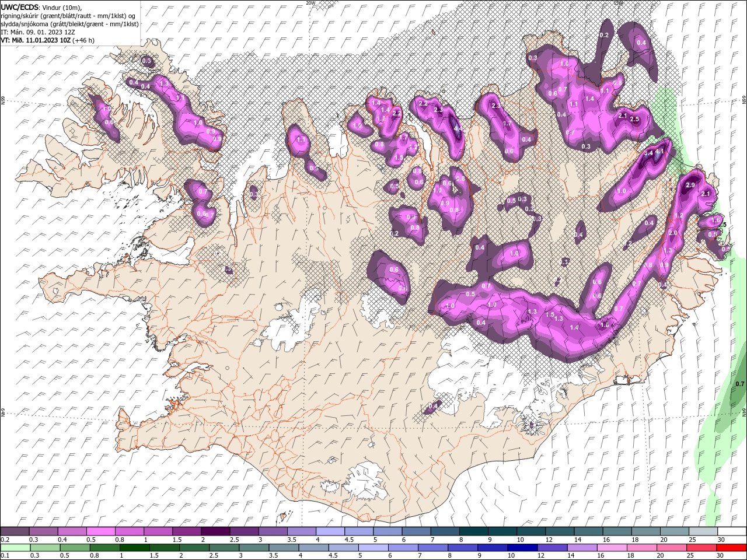
Task: Click the 20W longitude label
Action: click(310, 3)
